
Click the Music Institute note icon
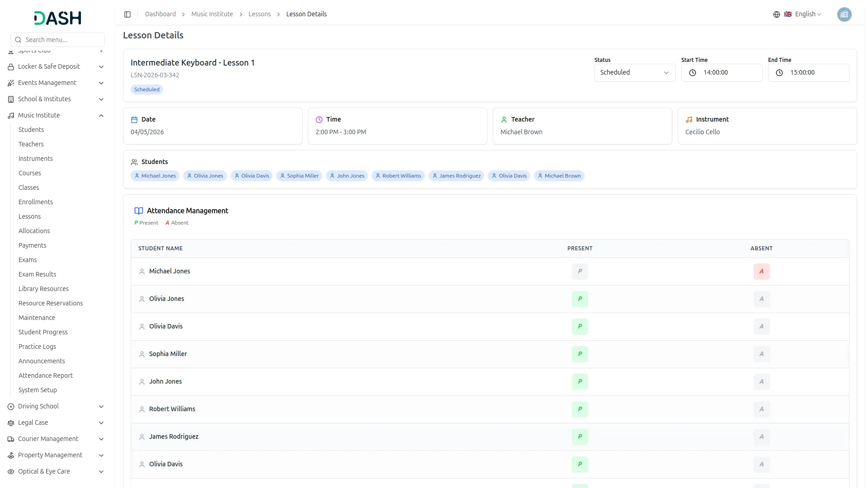11,116
